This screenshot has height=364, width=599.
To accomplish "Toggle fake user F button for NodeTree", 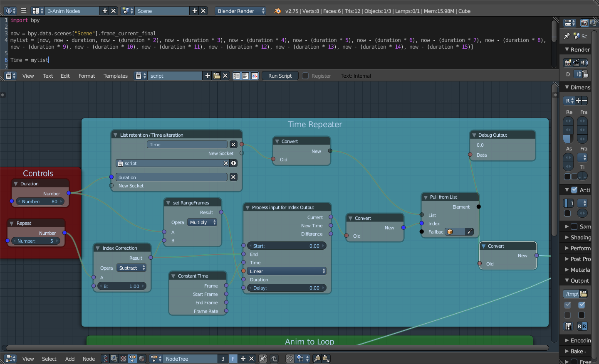I will [x=233, y=359].
